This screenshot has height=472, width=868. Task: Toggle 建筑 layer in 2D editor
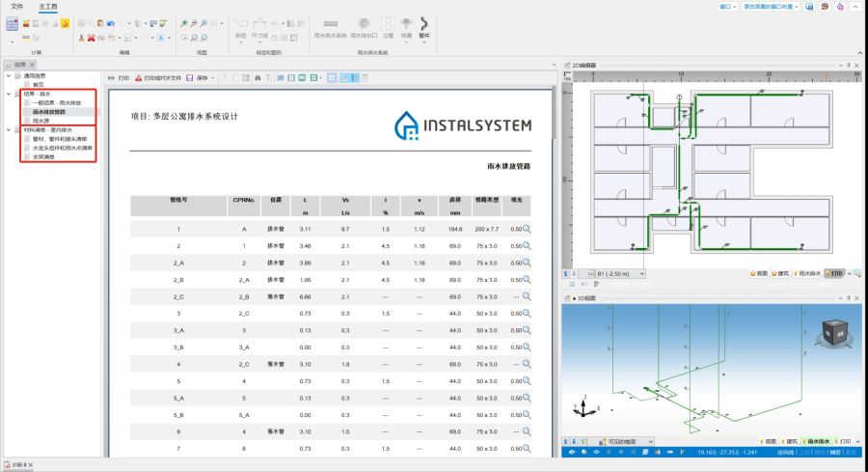point(782,273)
